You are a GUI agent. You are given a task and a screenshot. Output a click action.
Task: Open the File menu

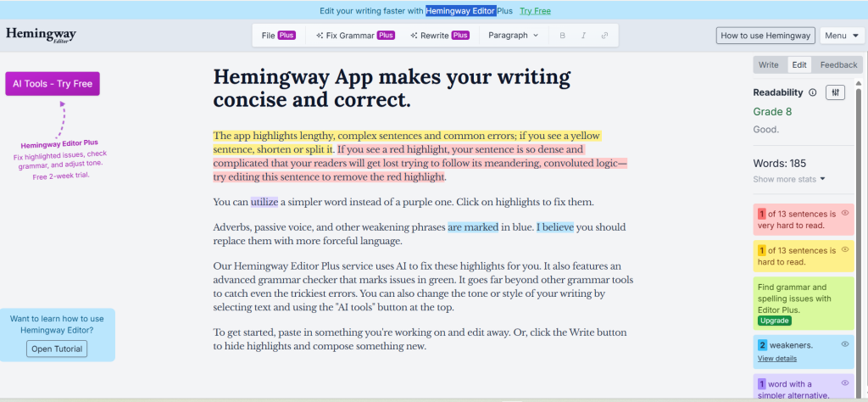(278, 36)
